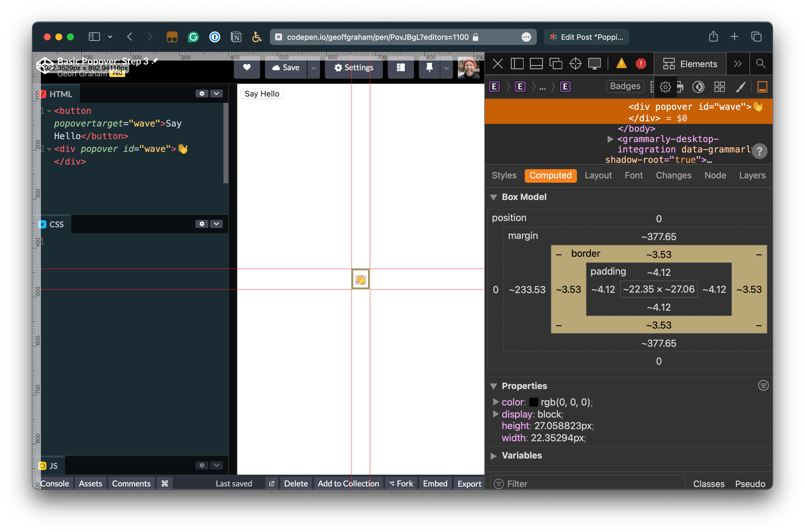Show errors via red octagon icon
Image resolution: width=805 pixels, height=532 pixels.
coord(640,63)
